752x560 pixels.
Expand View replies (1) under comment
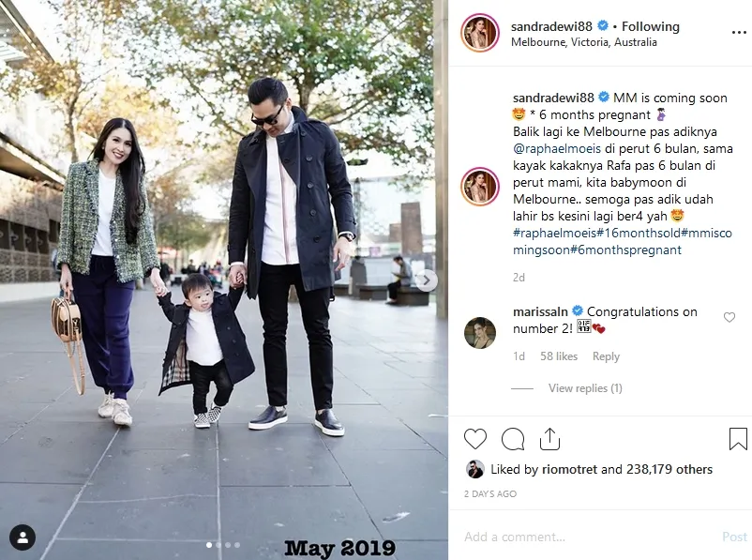(x=585, y=388)
